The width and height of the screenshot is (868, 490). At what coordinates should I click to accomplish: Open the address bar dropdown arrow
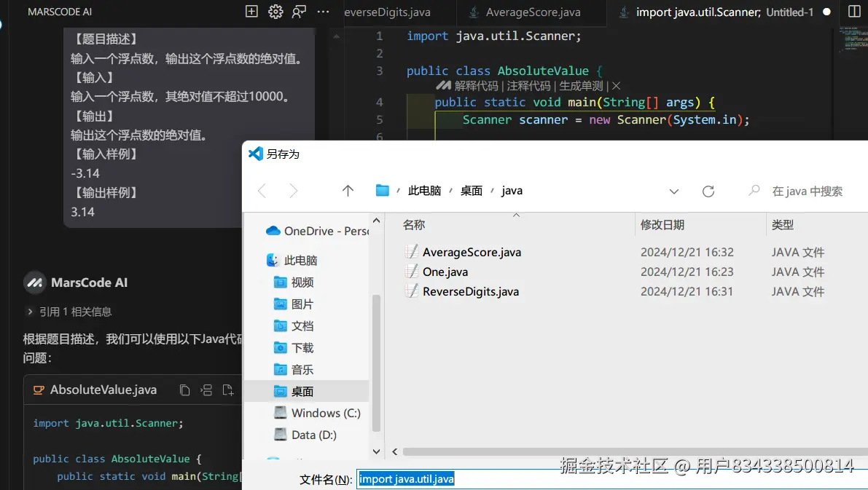(673, 191)
